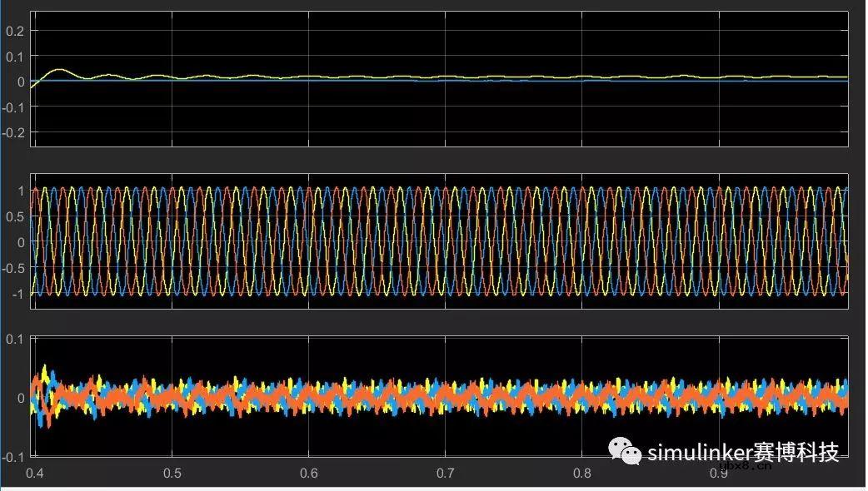Click the three-phase sine wave plot area
The height and width of the screenshot is (491, 868).
point(440,241)
